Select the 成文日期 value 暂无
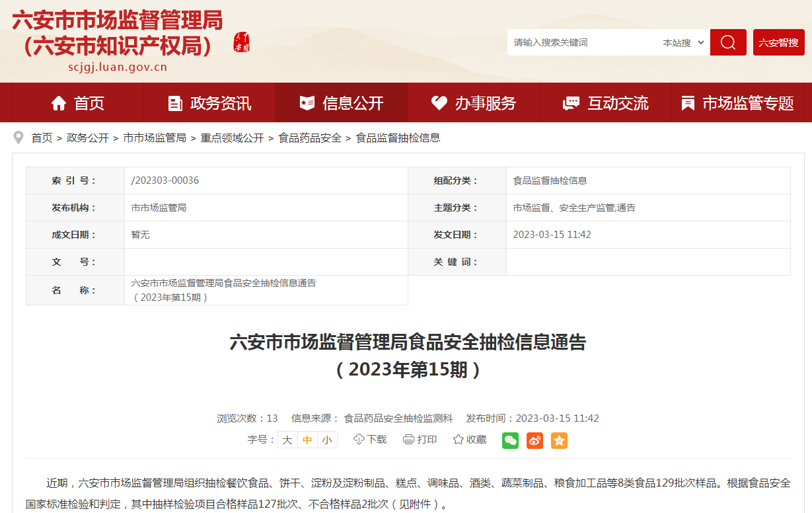Image resolution: width=812 pixels, height=513 pixels. coord(141,235)
